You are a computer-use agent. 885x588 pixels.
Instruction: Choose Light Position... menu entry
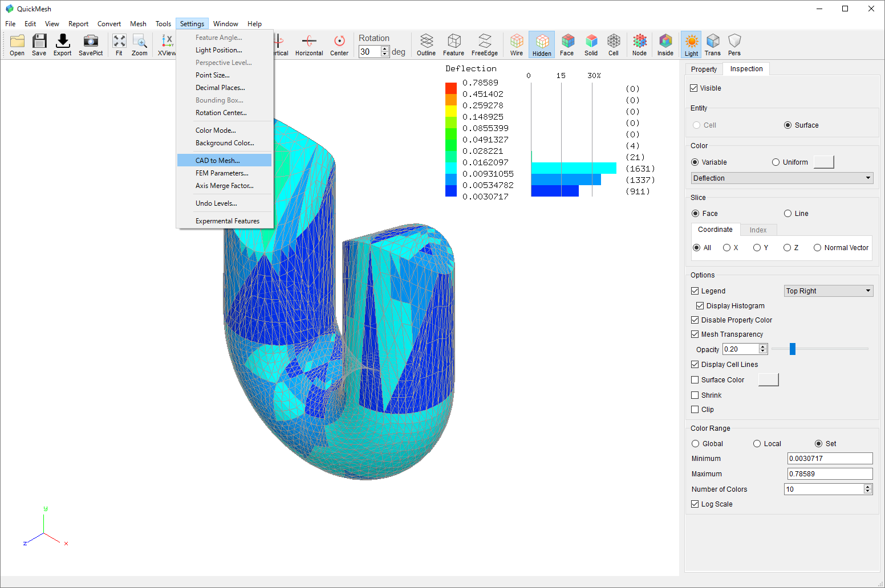click(x=224, y=50)
